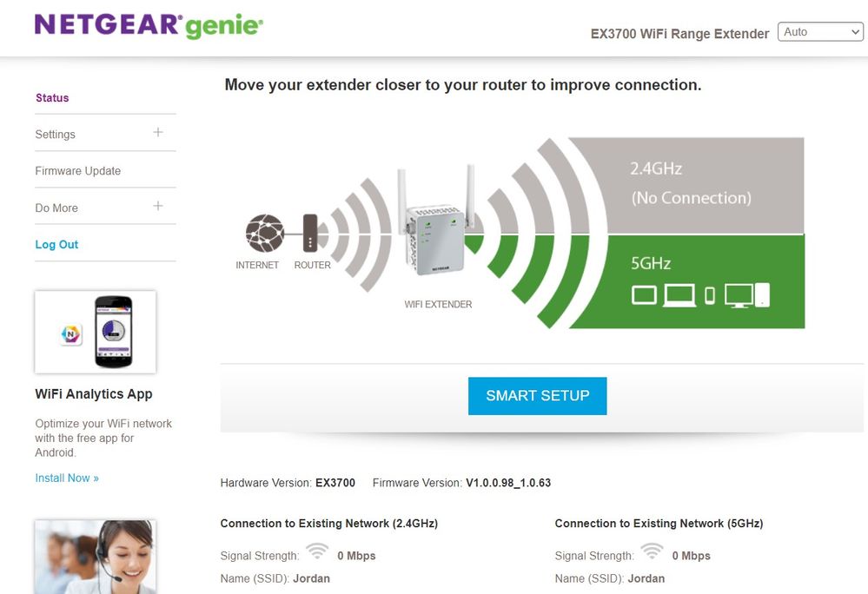This screenshot has height=594, width=868.
Task: Click the 5GHz 0 Mbps speed value
Action: (x=691, y=556)
